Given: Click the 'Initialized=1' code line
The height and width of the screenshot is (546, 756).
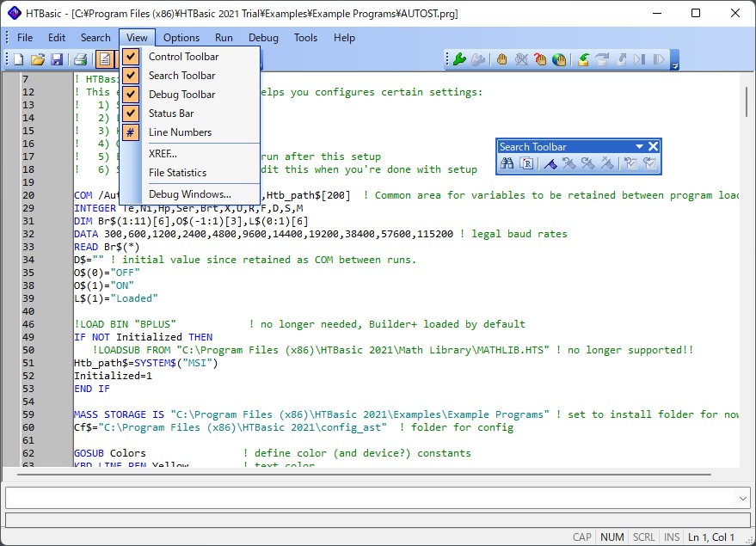Looking at the screenshot, I should coord(113,376).
